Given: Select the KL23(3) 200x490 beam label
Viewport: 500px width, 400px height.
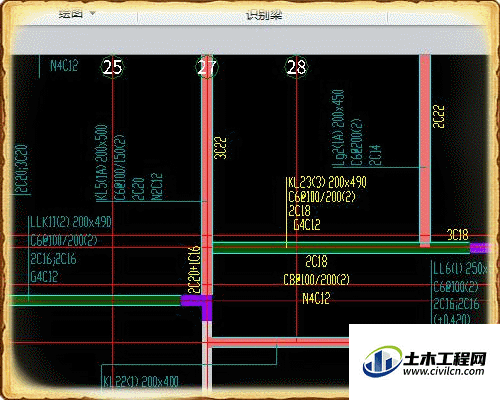Looking at the screenshot, I should tap(327, 182).
